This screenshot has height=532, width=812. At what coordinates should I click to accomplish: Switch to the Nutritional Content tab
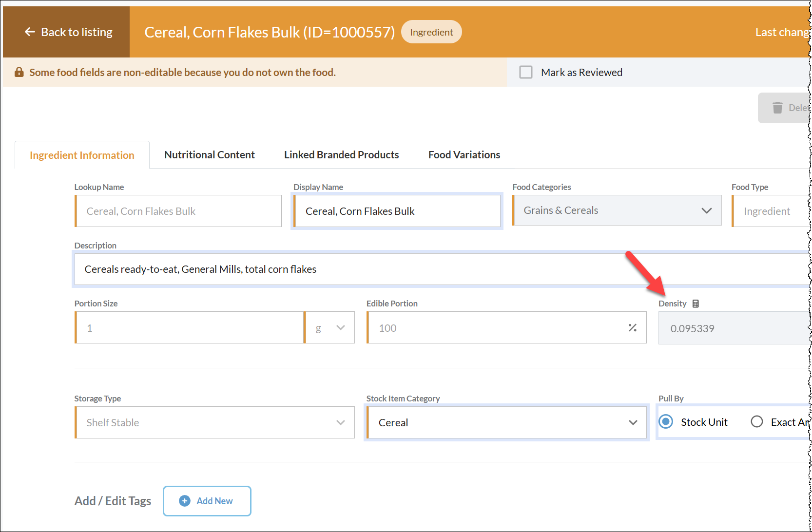[x=210, y=155]
